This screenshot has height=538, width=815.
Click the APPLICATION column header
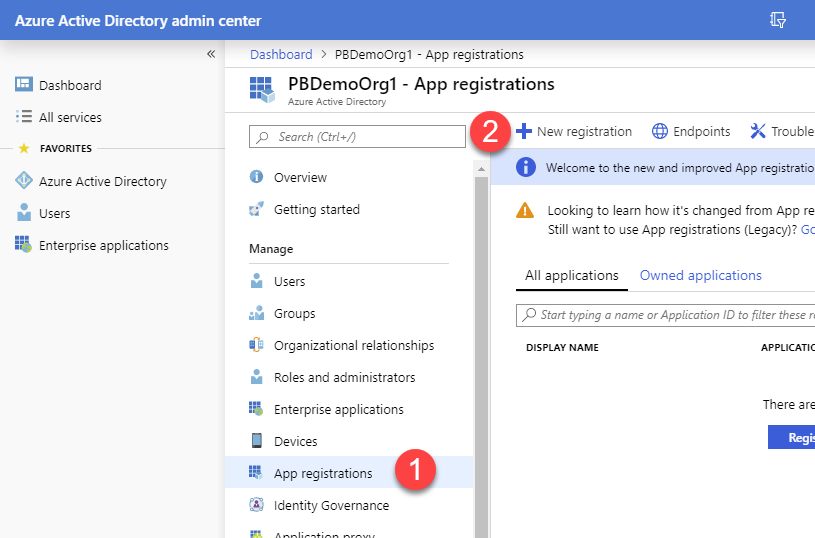click(x=788, y=348)
